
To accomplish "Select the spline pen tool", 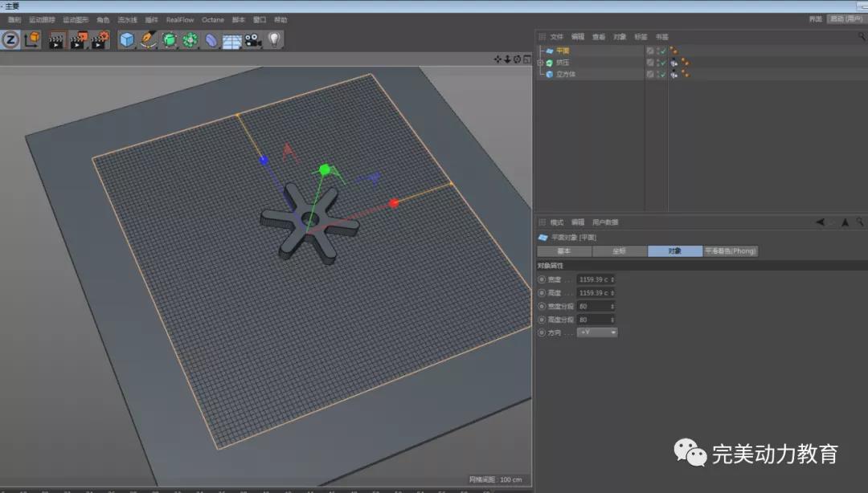I will (x=148, y=39).
